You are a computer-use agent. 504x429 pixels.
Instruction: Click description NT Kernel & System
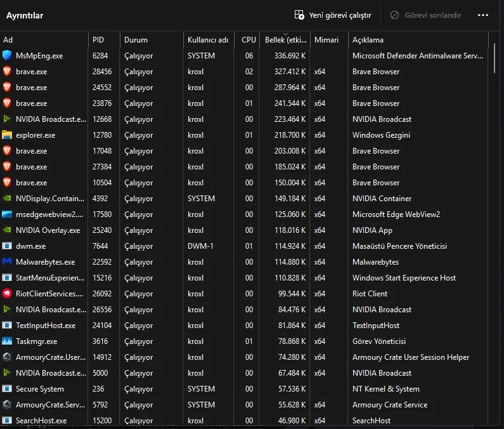click(385, 389)
